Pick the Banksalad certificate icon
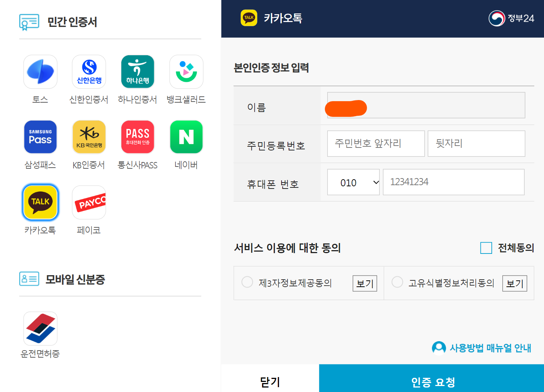 [x=186, y=72]
